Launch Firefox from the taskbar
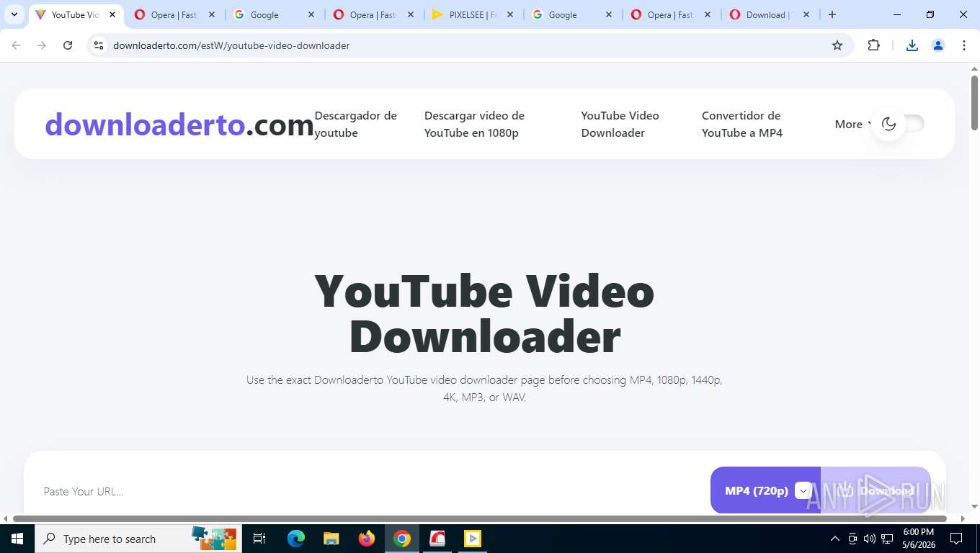Screen dimensions: 980x553 coord(367,539)
